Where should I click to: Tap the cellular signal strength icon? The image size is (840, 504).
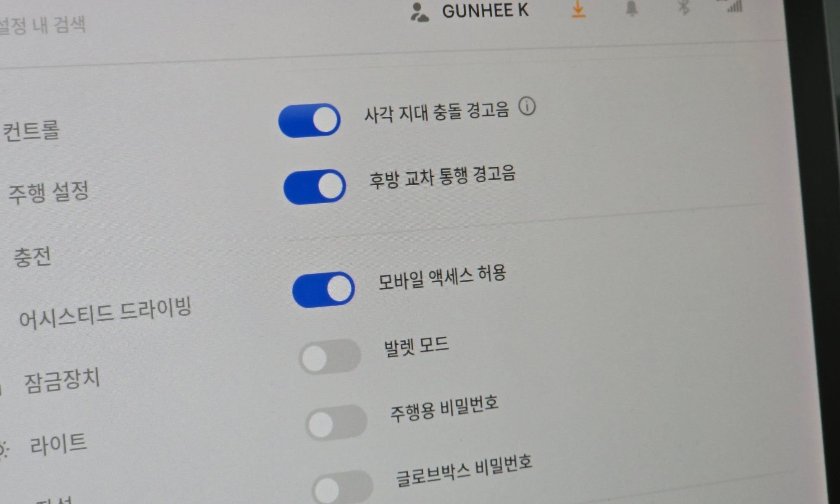[x=735, y=6]
